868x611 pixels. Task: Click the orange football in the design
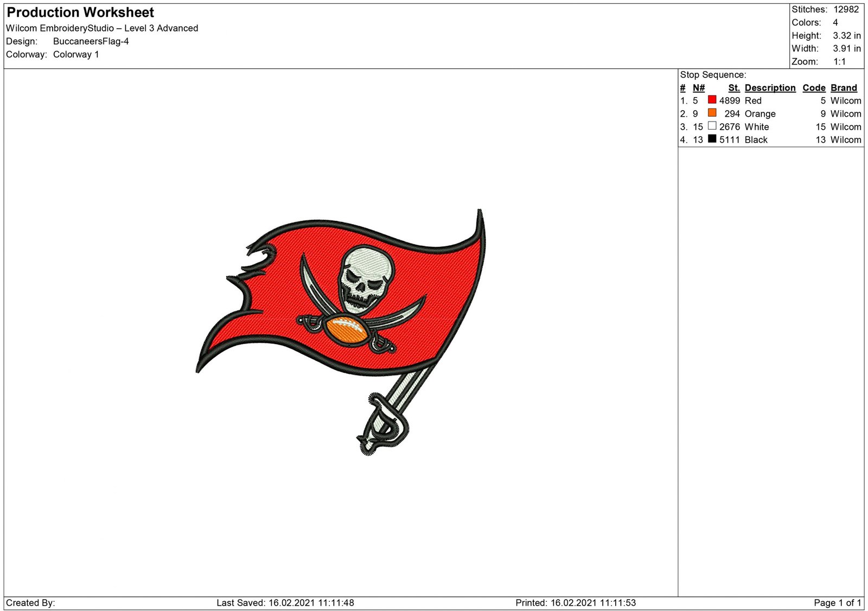(x=347, y=331)
